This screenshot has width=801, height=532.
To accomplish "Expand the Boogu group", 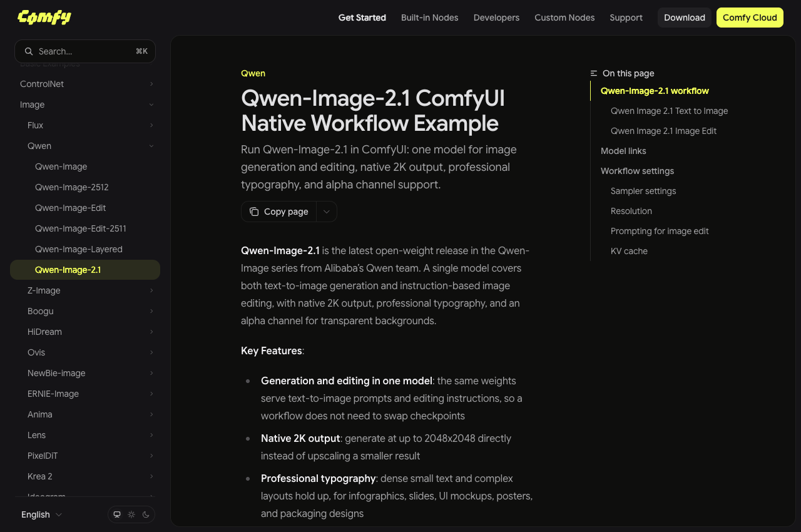I will click(x=85, y=311).
